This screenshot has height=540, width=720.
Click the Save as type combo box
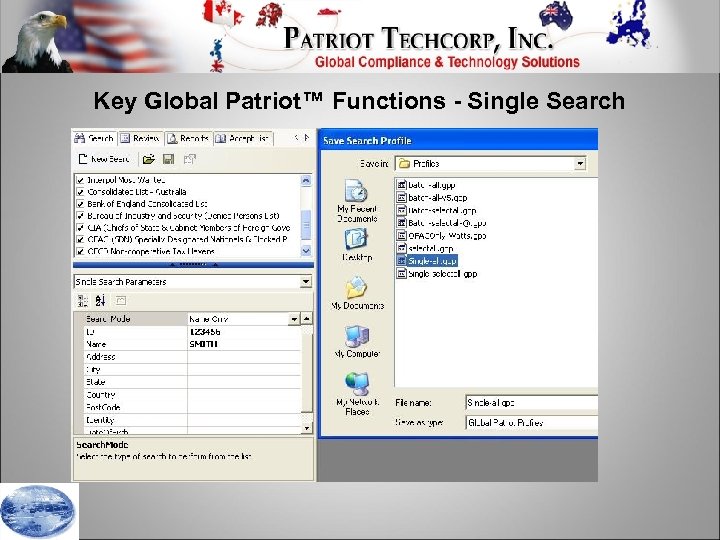pyautogui.click(x=531, y=422)
